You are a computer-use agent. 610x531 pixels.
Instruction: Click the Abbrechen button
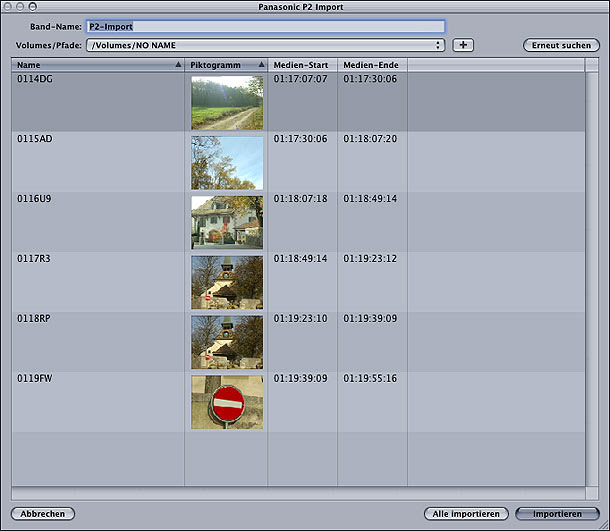(43, 514)
